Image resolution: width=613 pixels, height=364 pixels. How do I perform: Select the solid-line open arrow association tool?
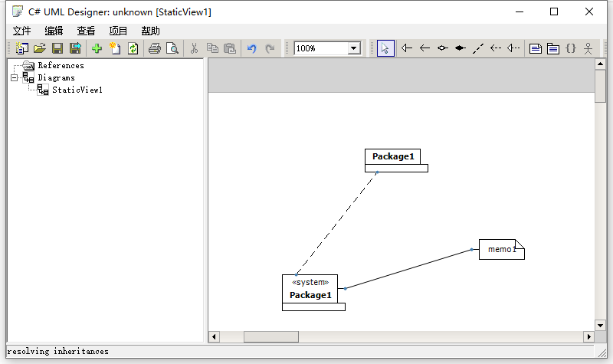click(x=425, y=48)
